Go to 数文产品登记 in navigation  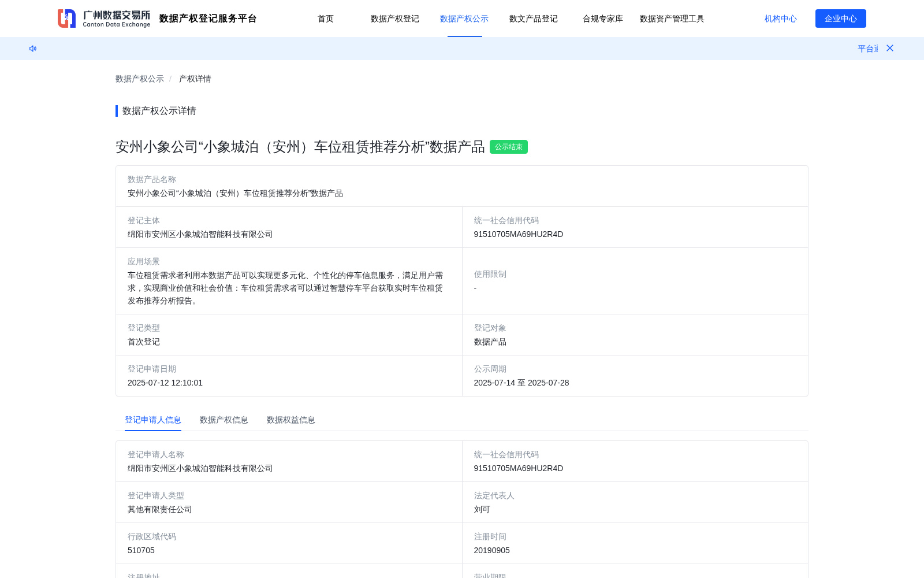(534, 18)
